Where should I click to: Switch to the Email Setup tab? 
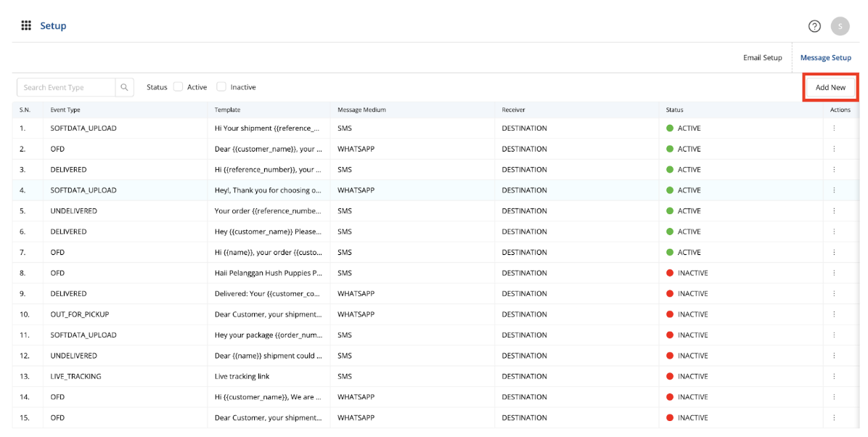tap(762, 58)
